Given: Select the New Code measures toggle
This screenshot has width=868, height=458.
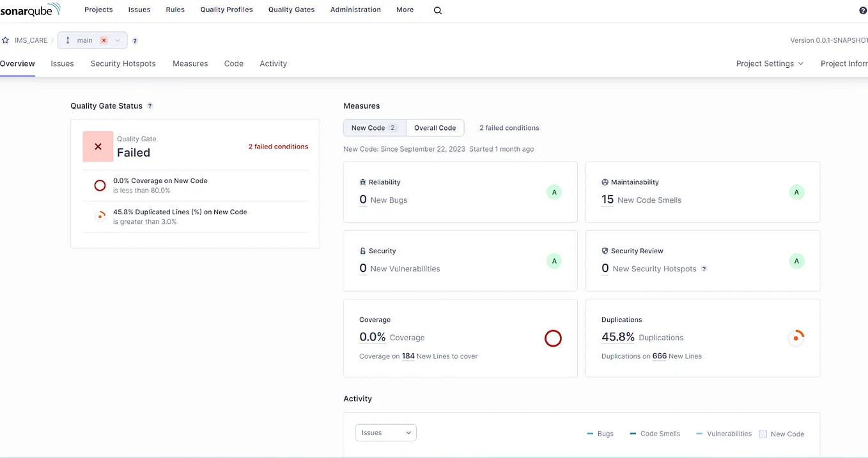Looking at the screenshot, I should 369,127.
